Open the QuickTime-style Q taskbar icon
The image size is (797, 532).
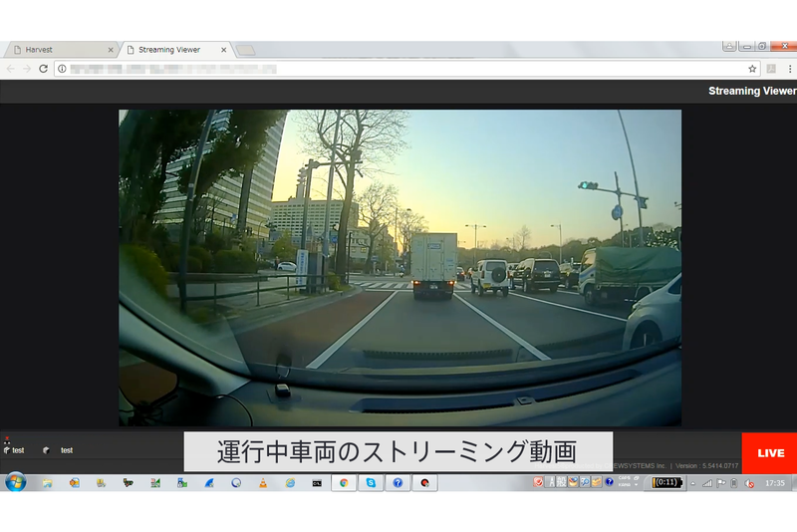236,483
